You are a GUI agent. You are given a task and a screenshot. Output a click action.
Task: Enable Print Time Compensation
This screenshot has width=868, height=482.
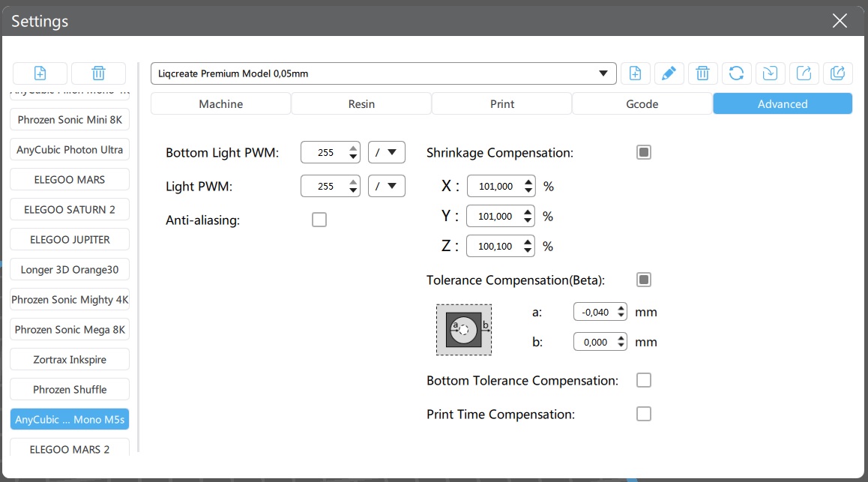643,414
